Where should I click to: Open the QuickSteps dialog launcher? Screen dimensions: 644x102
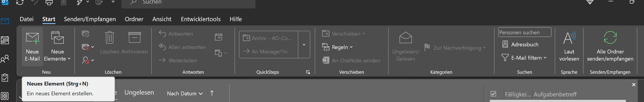308,72
